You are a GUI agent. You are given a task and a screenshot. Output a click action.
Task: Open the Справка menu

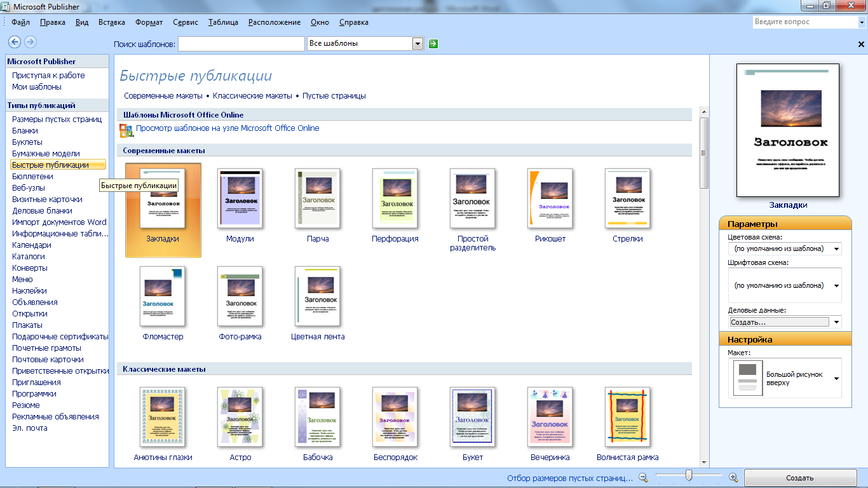[354, 22]
